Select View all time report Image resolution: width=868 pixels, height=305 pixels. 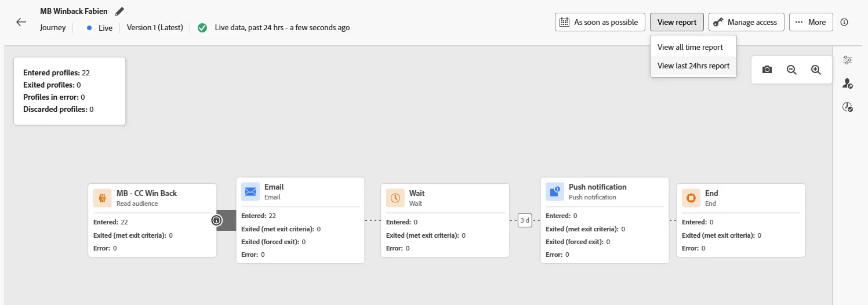[693, 47]
